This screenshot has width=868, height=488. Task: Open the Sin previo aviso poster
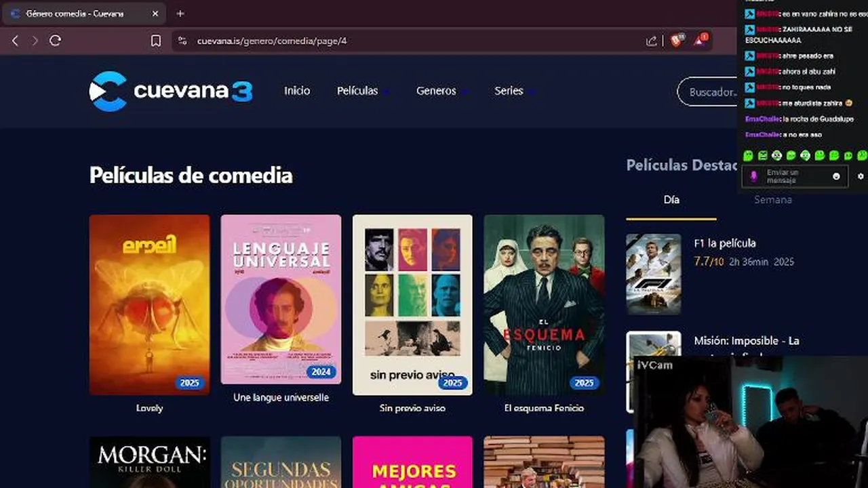(412, 305)
